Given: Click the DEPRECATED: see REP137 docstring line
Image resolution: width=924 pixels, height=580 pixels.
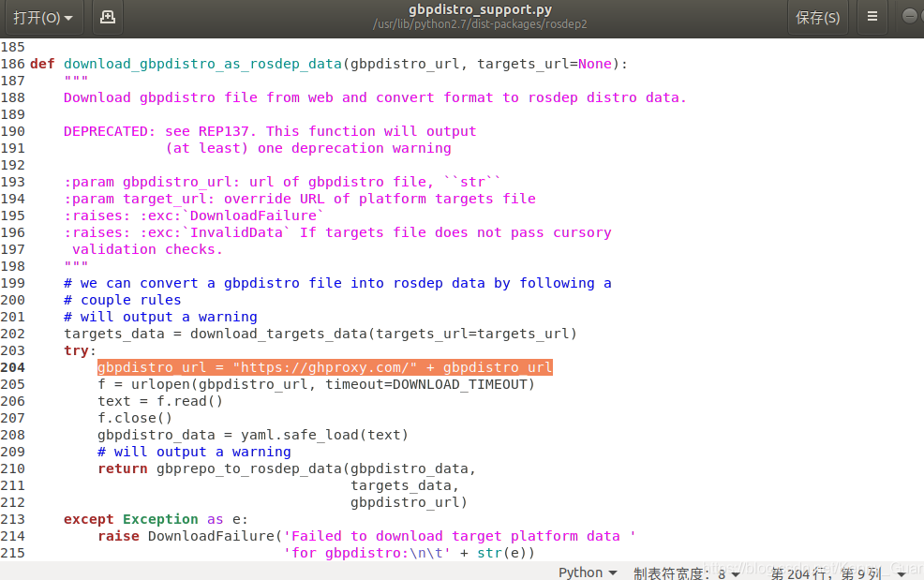Looking at the screenshot, I should [x=270, y=131].
